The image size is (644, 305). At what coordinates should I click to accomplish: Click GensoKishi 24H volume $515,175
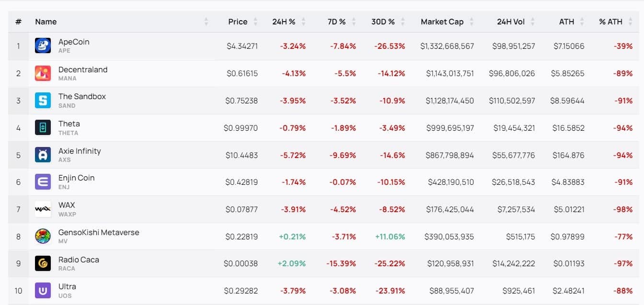click(520, 237)
